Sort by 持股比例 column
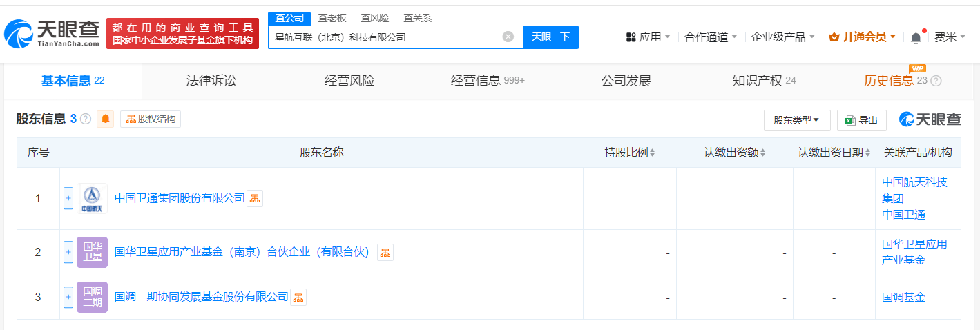This screenshot has width=980, height=330. coord(630,153)
